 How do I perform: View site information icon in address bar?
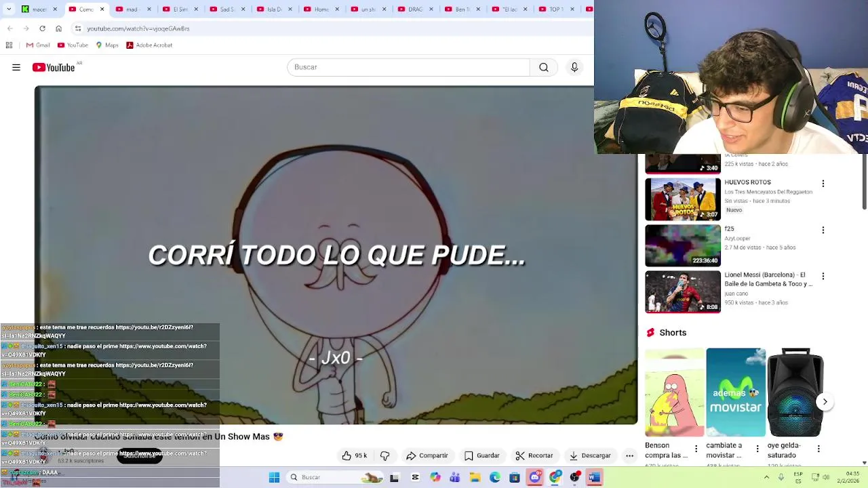tap(78, 28)
